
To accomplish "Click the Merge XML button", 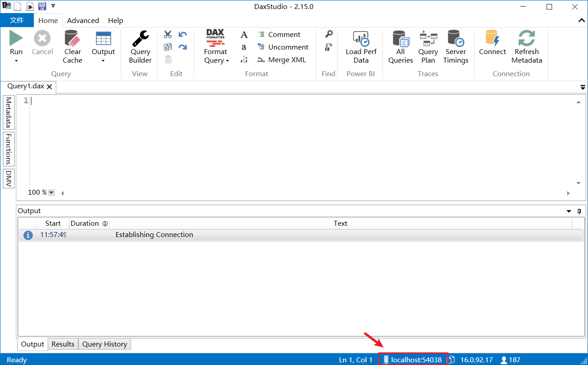I will coord(281,59).
